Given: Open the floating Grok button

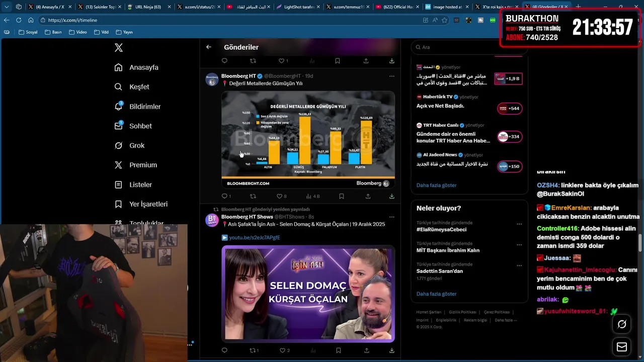Looking at the screenshot, I should coord(622,324).
